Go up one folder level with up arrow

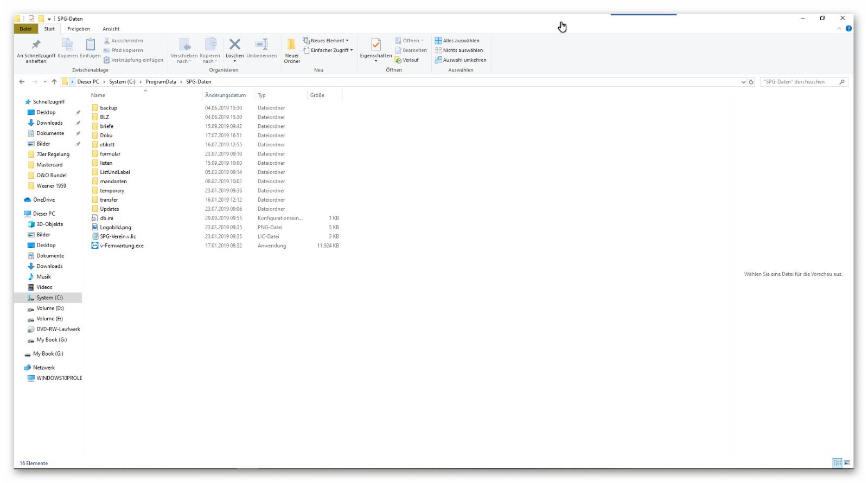point(54,82)
